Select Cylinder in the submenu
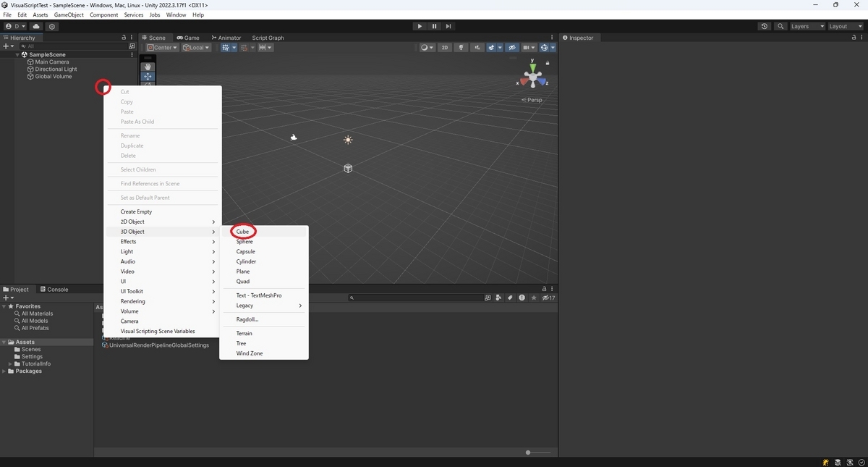Viewport: 868px width, 467px height. 264,261
